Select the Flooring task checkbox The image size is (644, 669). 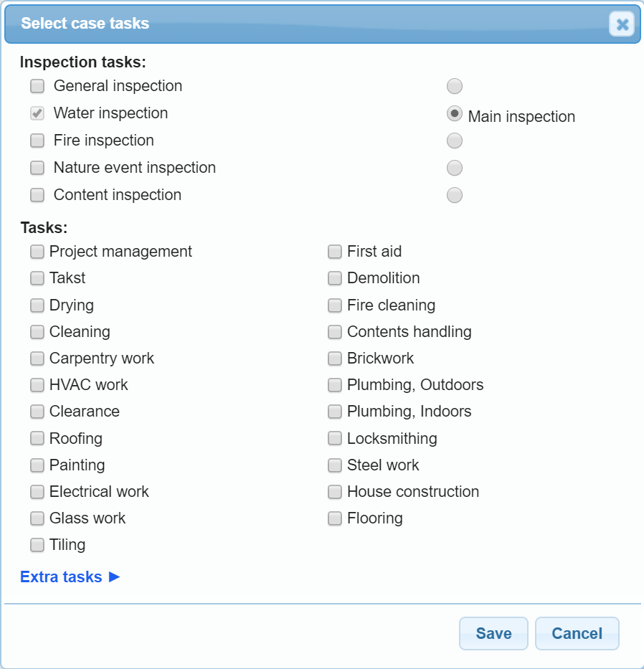[x=335, y=518]
